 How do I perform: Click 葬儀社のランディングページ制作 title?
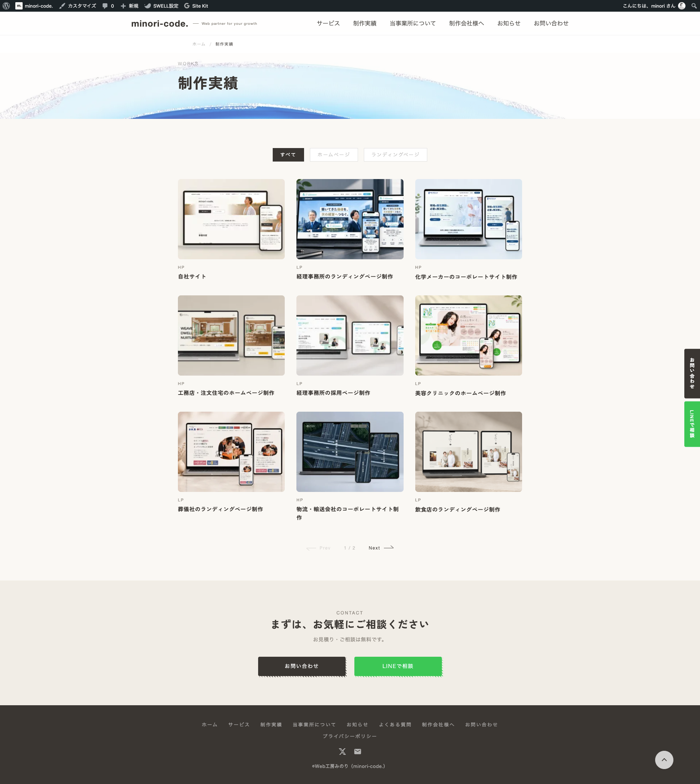[220, 509]
